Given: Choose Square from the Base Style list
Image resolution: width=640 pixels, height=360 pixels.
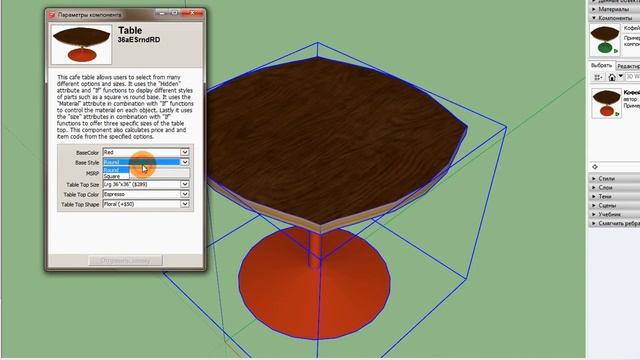Looking at the screenshot, I should 116,176.
